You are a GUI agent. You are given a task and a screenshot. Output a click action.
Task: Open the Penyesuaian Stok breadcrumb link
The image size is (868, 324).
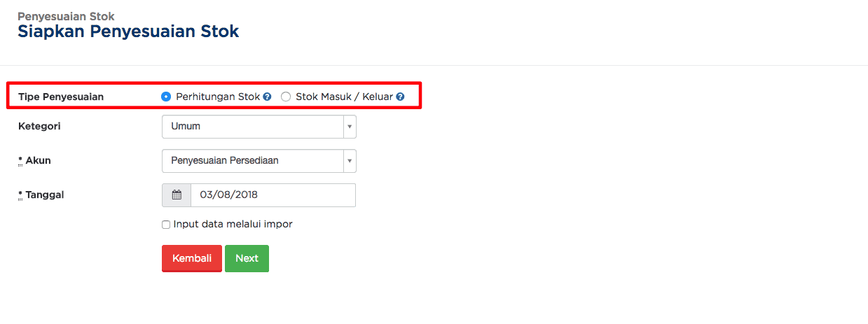click(66, 15)
